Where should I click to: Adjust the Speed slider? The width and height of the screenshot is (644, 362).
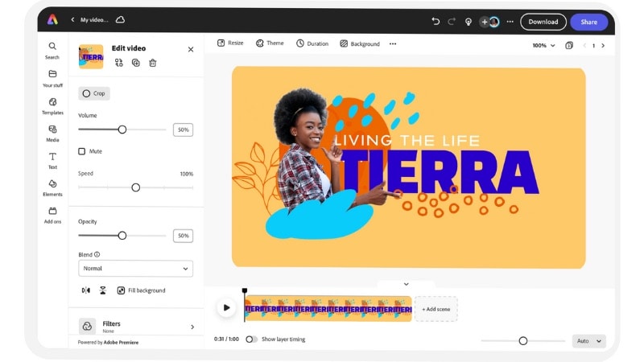135,187
